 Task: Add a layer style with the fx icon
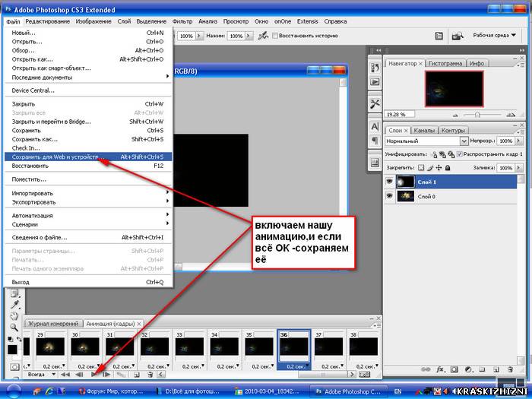point(440,369)
